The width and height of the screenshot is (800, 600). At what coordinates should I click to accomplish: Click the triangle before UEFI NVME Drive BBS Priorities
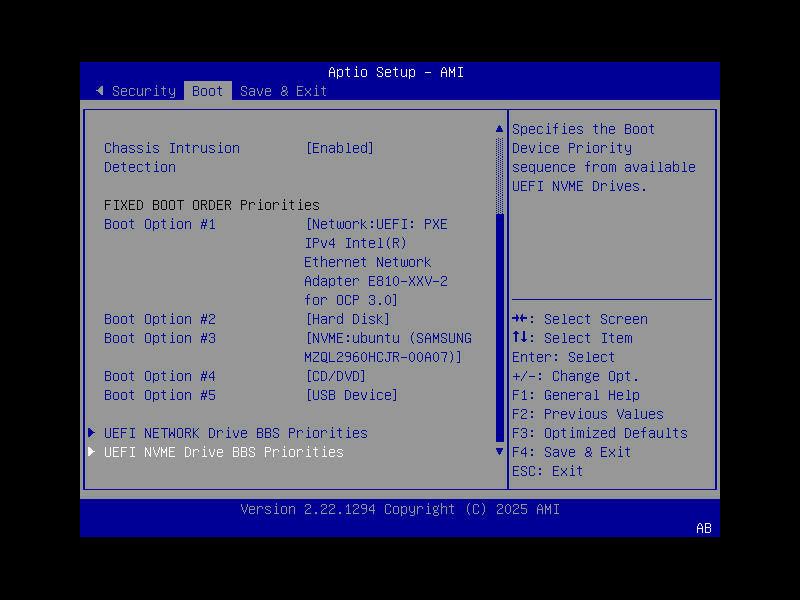(91, 452)
